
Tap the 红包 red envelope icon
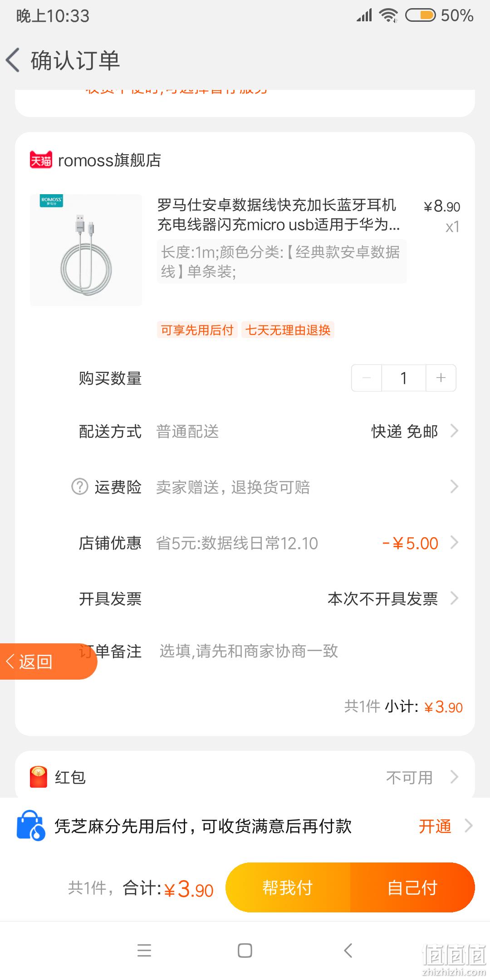coord(39,777)
